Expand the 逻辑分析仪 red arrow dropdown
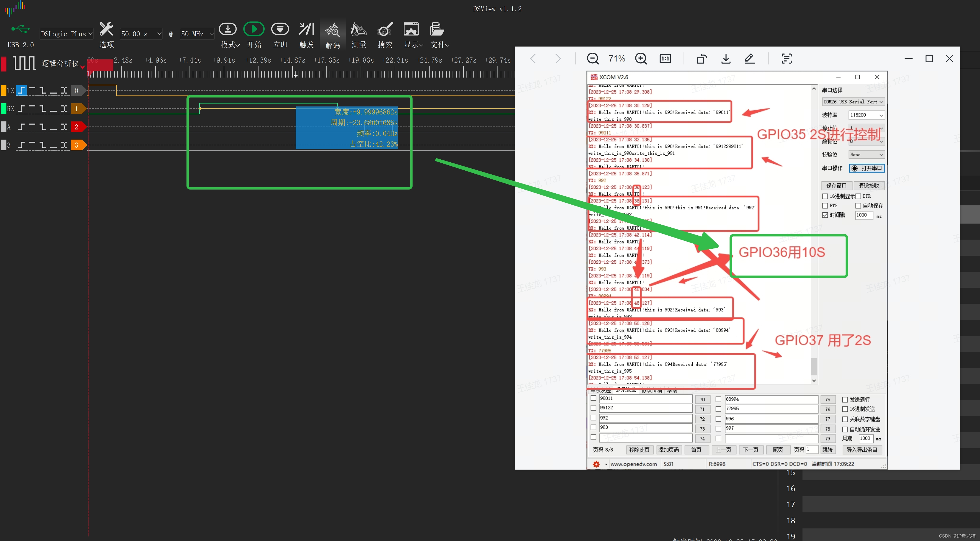The image size is (980, 541). (x=83, y=67)
